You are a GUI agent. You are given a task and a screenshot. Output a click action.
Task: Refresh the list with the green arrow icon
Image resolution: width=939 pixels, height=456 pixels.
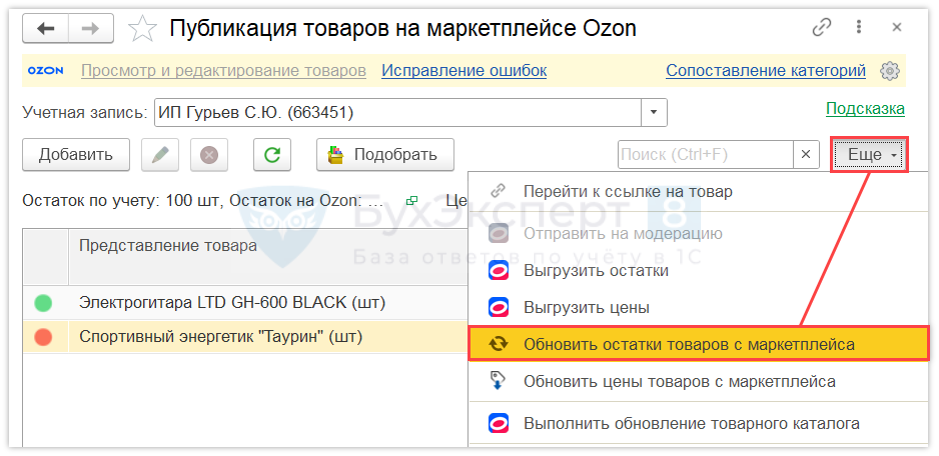point(272,155)
